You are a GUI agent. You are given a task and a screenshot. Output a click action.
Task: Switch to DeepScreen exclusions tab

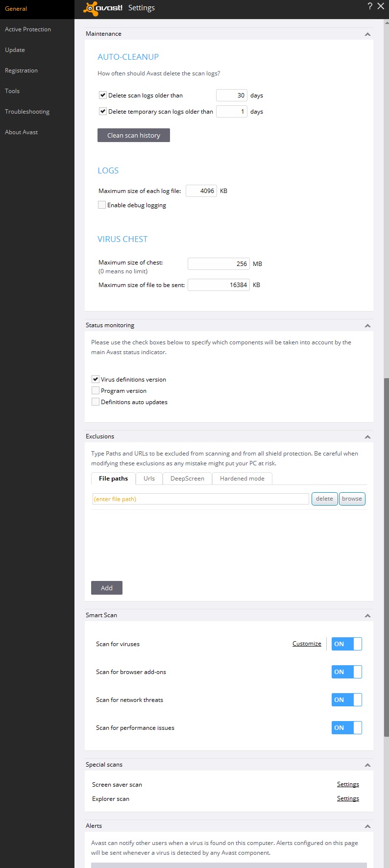tap(187, 479)
